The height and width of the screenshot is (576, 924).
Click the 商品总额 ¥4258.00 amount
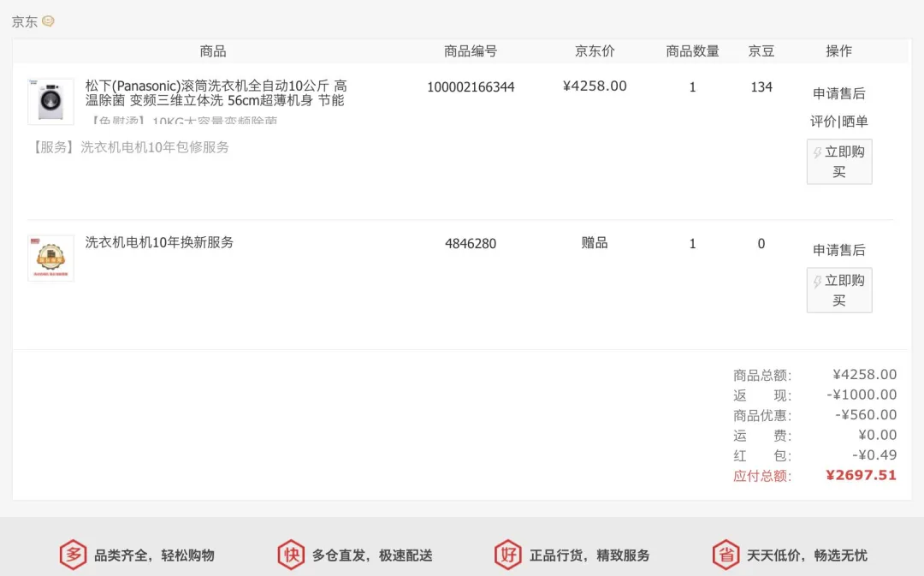coord(864,374)
